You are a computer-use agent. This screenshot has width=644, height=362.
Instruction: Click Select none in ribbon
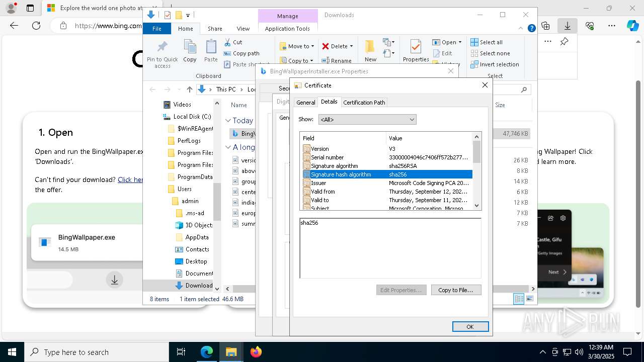(x=490, y=53)
